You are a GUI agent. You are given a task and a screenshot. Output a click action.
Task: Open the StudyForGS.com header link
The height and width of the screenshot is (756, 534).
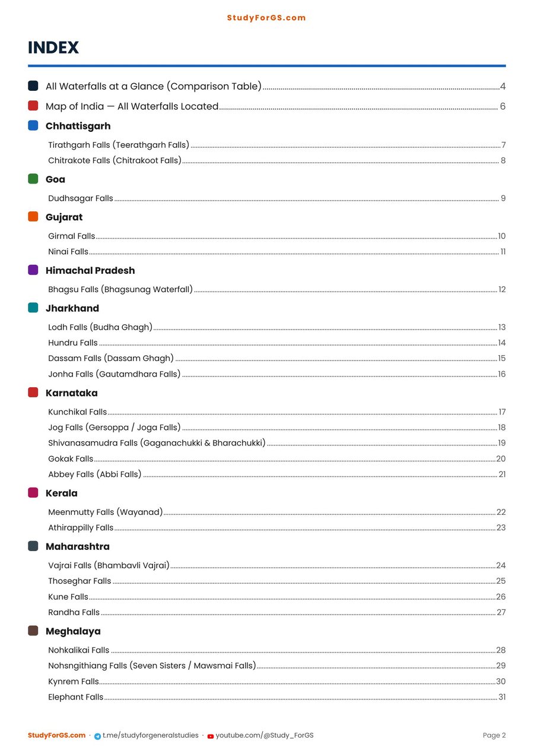(266, 18)
